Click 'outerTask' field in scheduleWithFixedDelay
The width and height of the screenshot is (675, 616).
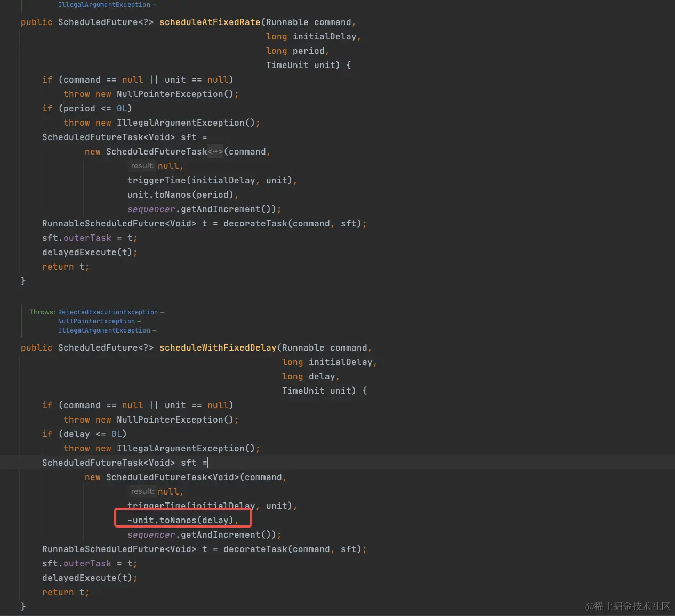[x=87, y=564]
